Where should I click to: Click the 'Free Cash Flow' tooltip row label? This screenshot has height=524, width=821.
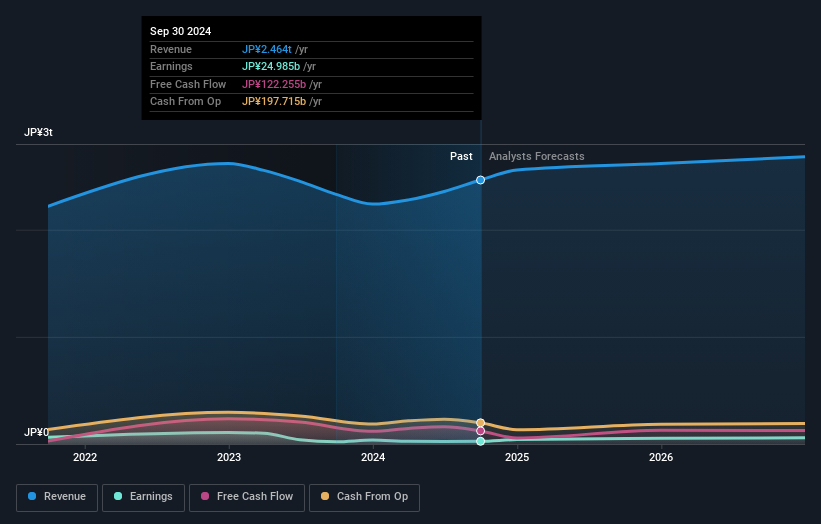[188, 84]
